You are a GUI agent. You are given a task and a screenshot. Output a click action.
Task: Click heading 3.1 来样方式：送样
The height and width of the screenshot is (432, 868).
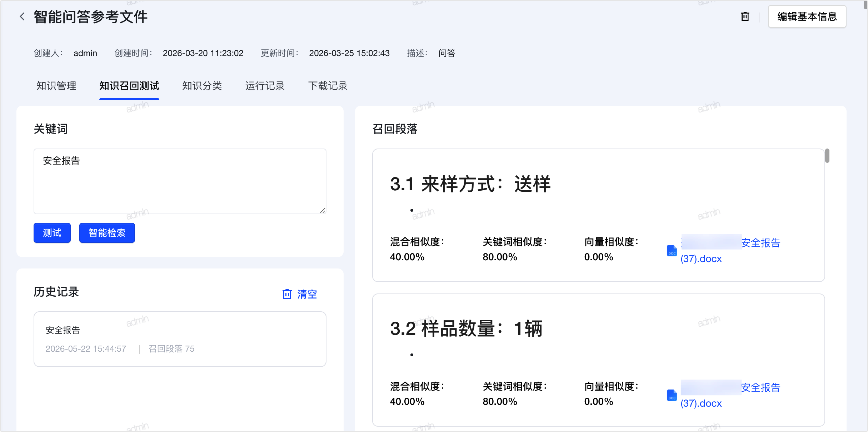(x=470, y=184)
